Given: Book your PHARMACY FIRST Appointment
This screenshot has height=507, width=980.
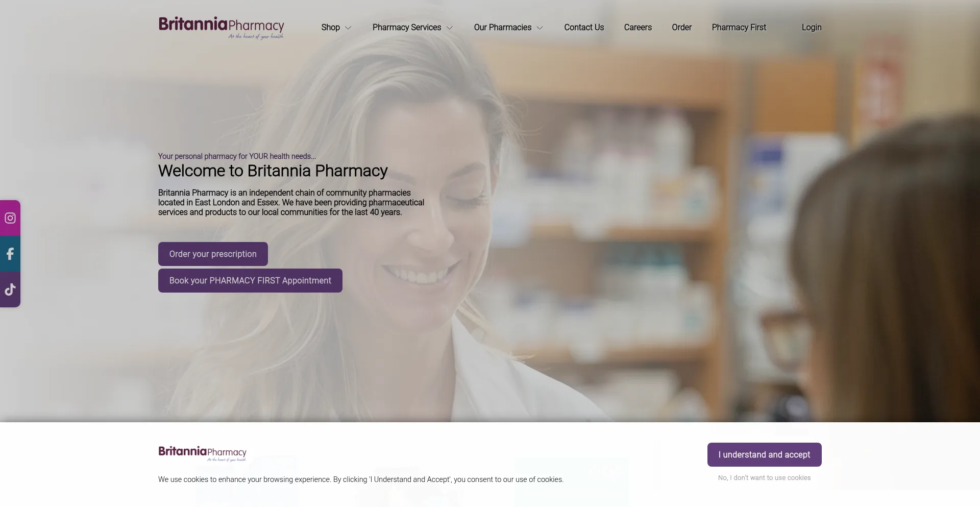Looking at the screenshot, I should coord(250,280).
